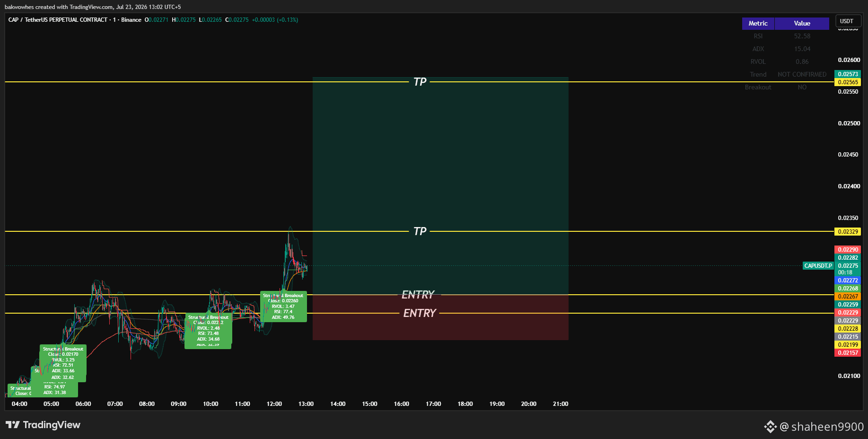This screenshot has height=439, width=868.
Task: Click the 0.02259 price tag
Action: coord(848,305)
